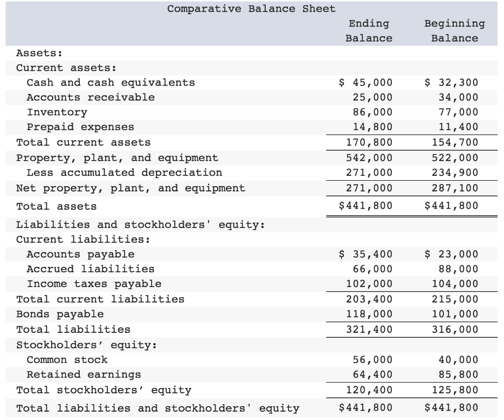Click the 321,400 total liabilities value

click(369, 329)
